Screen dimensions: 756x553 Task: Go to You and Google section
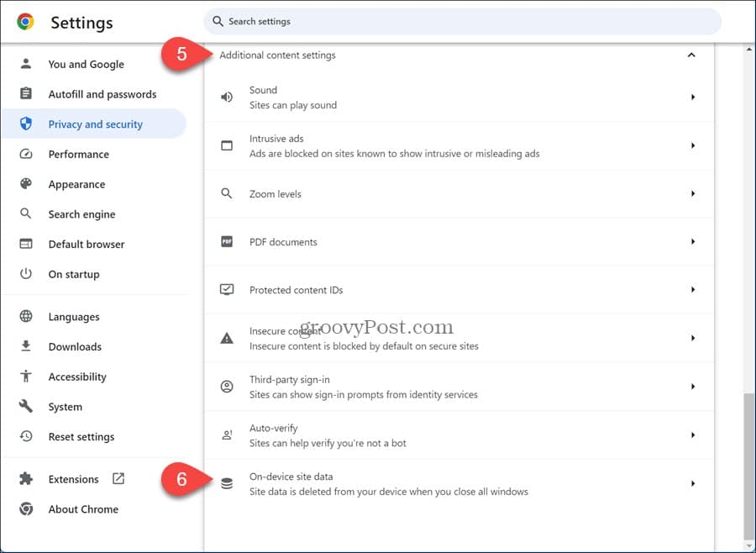click(x=94, y=64)
